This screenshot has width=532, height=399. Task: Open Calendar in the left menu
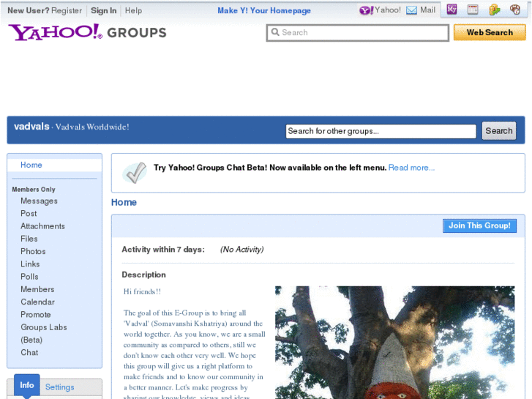(x=37, y=302)
